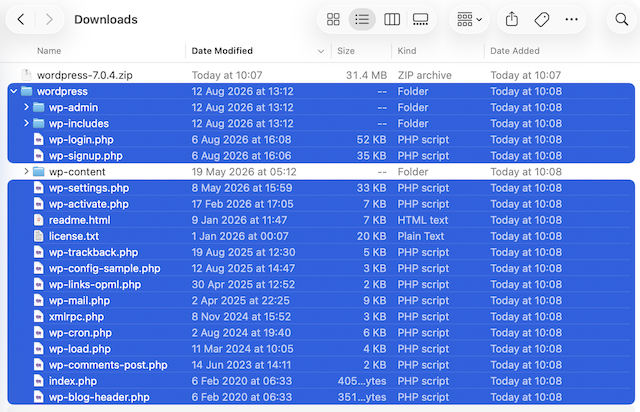Click the 31.4 MB size of the zip
Screen dimensions: 640x412
pos(366,75)
